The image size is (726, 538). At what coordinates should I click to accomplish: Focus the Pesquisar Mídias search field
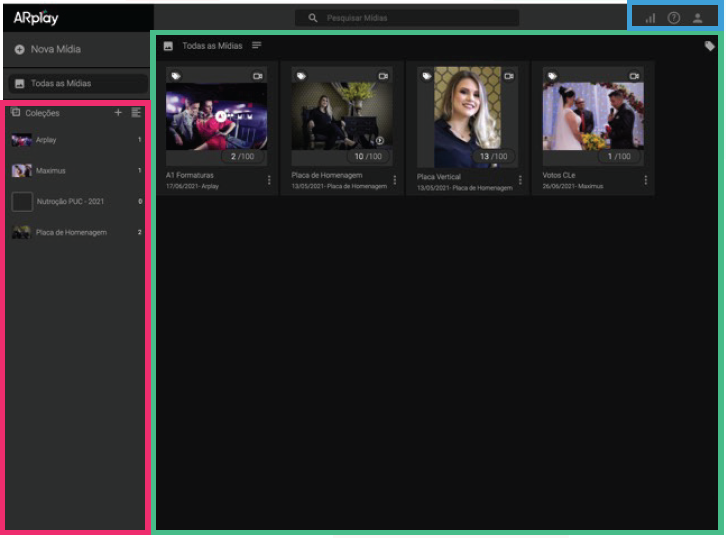[407, 18]
